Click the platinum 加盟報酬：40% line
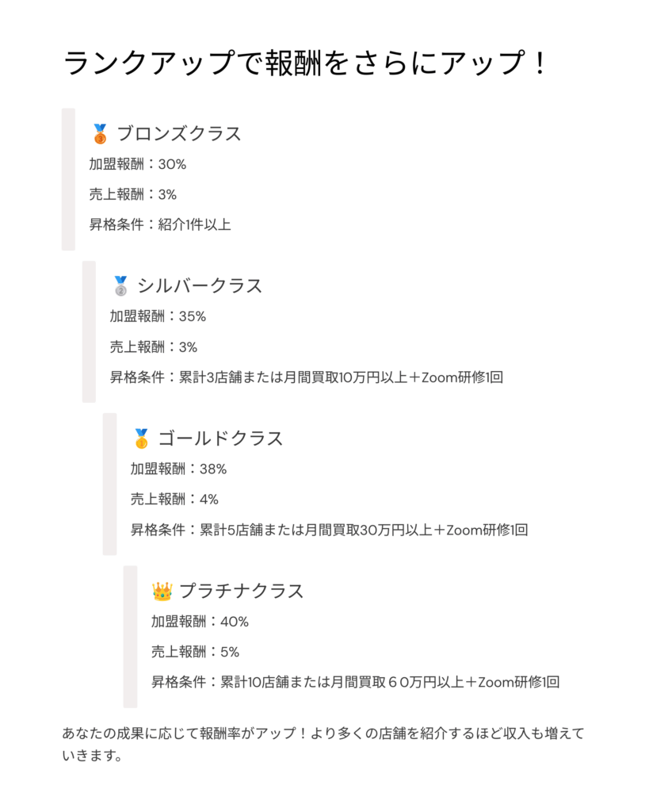The width and height of the screenshot is (649, 812). (200, 622)
